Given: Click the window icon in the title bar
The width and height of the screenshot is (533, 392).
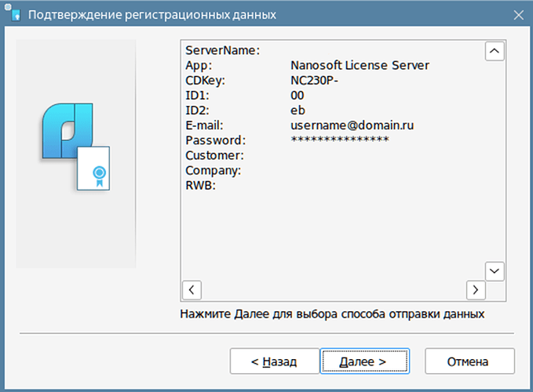Looking at the screenshot, I should pos(13,13).
